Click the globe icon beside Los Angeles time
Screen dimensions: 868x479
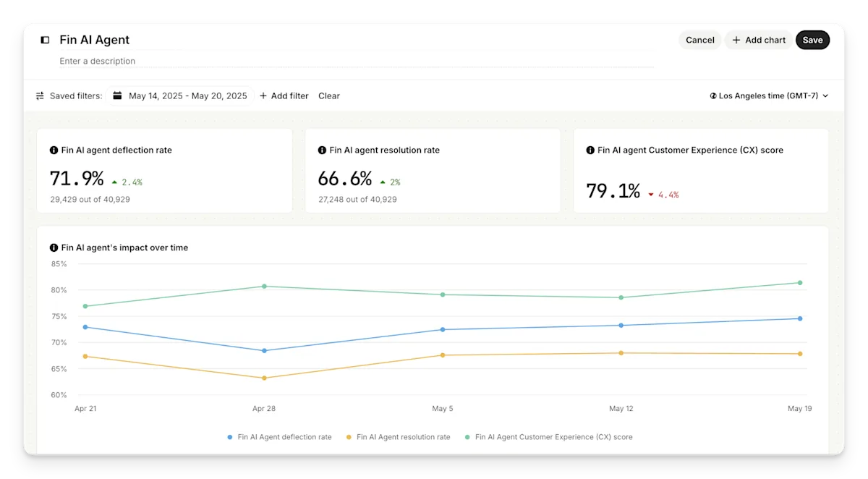713,96
